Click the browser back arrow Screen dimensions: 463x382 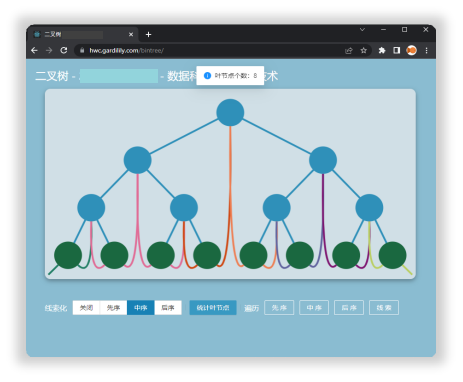point(34,50)
